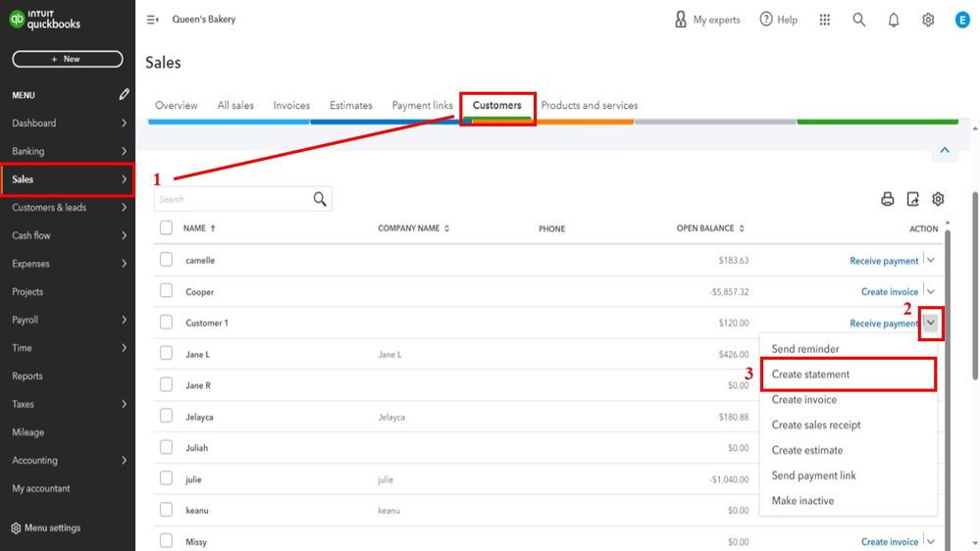Switch to the Overview tab
This screenshot has width=980, height=551.
(177, 106)
